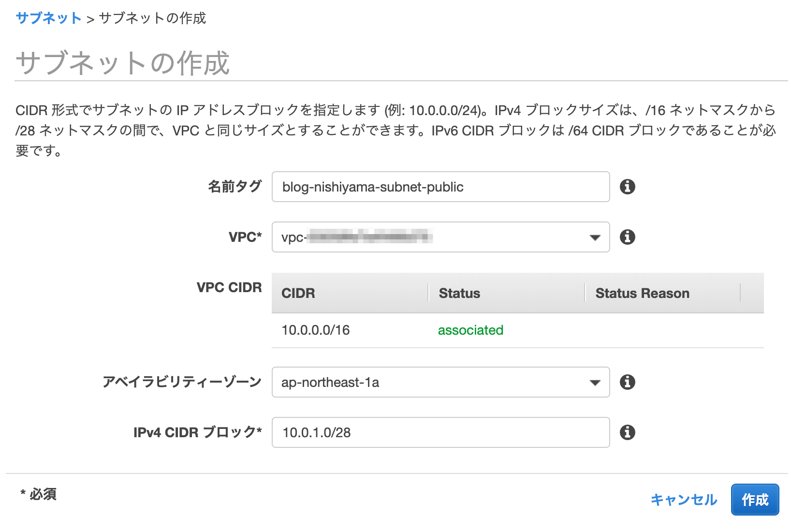Click the green associated status label
The image size is (791, 532).
470,330
